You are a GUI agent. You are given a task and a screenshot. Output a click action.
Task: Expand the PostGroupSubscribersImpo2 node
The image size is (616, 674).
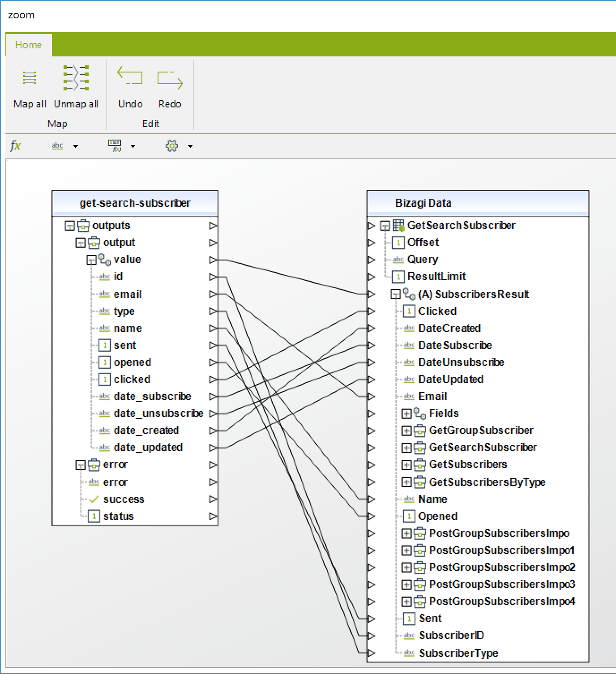[406, 567]
